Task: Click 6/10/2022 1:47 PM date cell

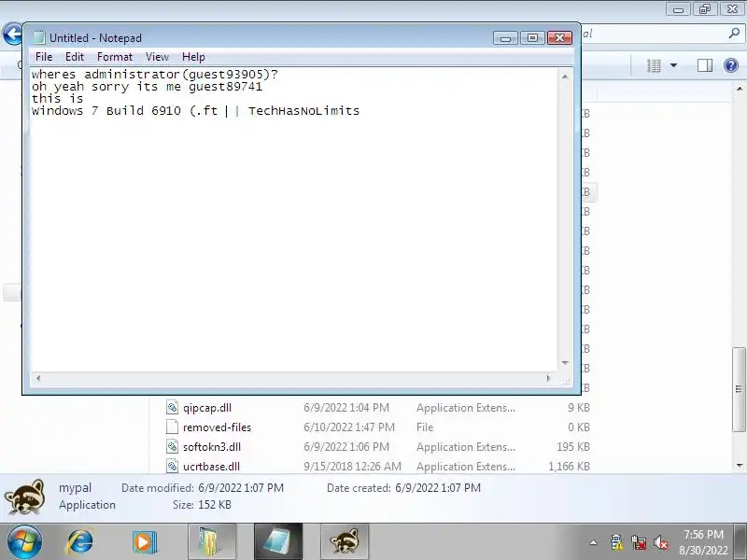Action: [x=349, y=427]
